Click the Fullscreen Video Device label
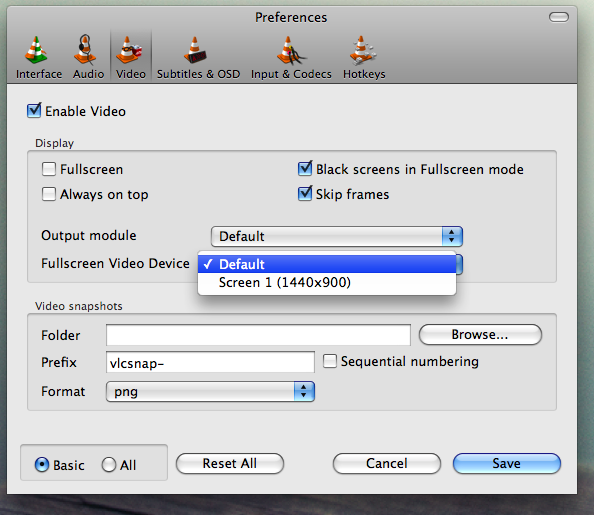 115,263
